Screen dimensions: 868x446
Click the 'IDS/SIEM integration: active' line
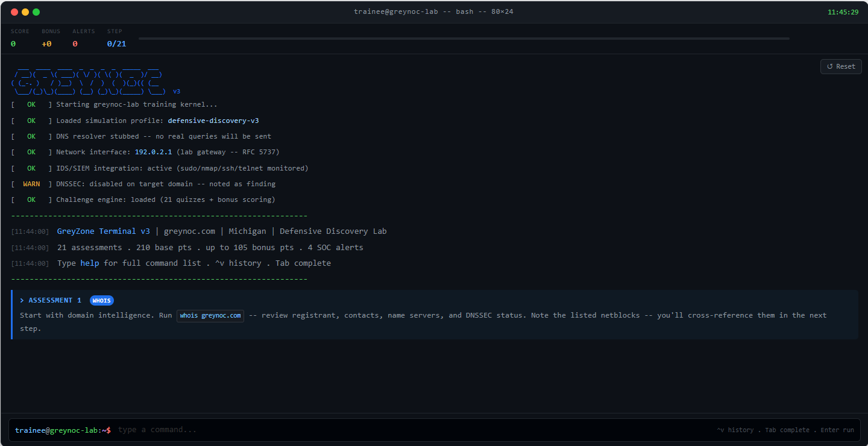(182, 168)
